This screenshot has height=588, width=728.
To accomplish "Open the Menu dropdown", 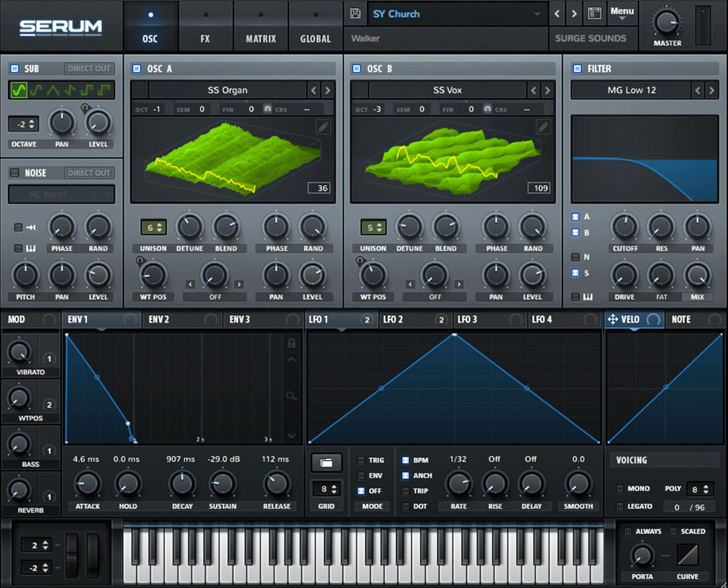I will [x=622, y=13].
